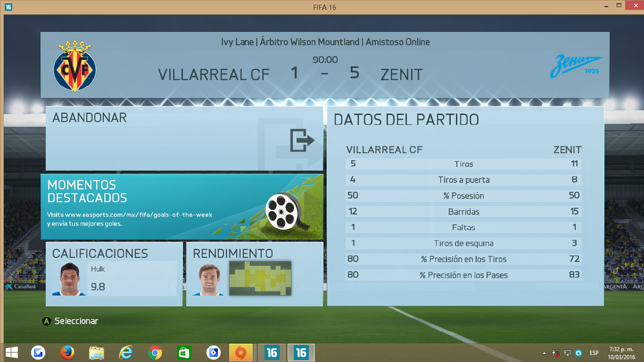Click the Tiros de esquina stat row
Image resolution: width=644 pixels, height=362 pixels.
pyautogui.click(x=464, y=243)
